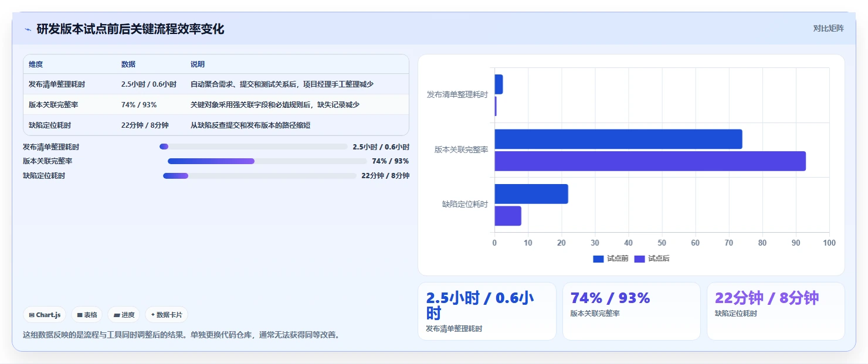
Task: Click the description starting 自动聚合需求
Action: pos(282,84)
